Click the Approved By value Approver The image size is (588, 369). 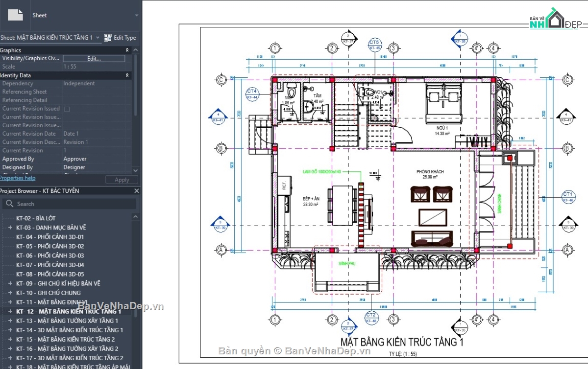pyautogui.click(x=75, y=159)
